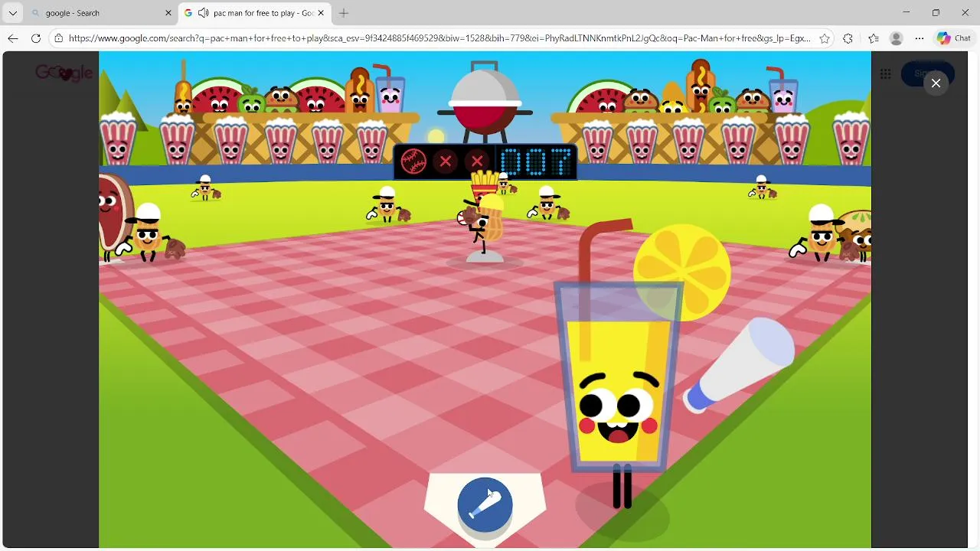The image size is (980, 551).
Task: Open Copilot Chat panel
Action: (954, 38)
